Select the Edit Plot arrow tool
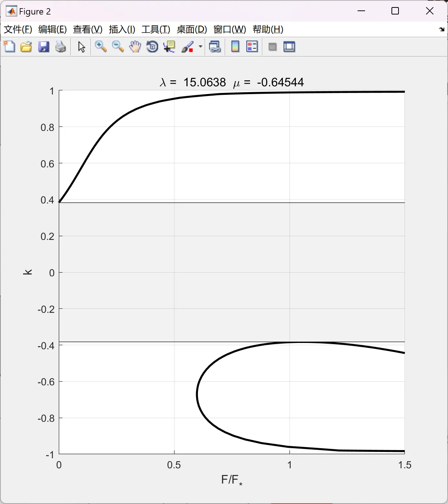This screenshot has height=504, width=448. click(x=81, y=47)
